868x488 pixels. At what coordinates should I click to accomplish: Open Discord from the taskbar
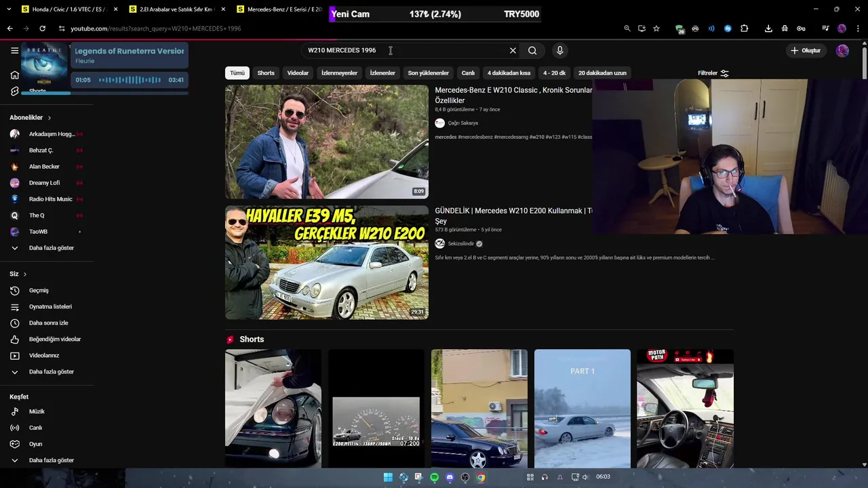pyautogui.click(x=450, y=477)
